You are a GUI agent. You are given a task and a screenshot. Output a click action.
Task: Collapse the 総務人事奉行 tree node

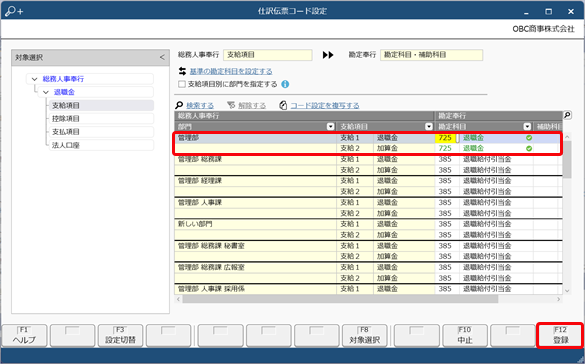tap(35, 79)
